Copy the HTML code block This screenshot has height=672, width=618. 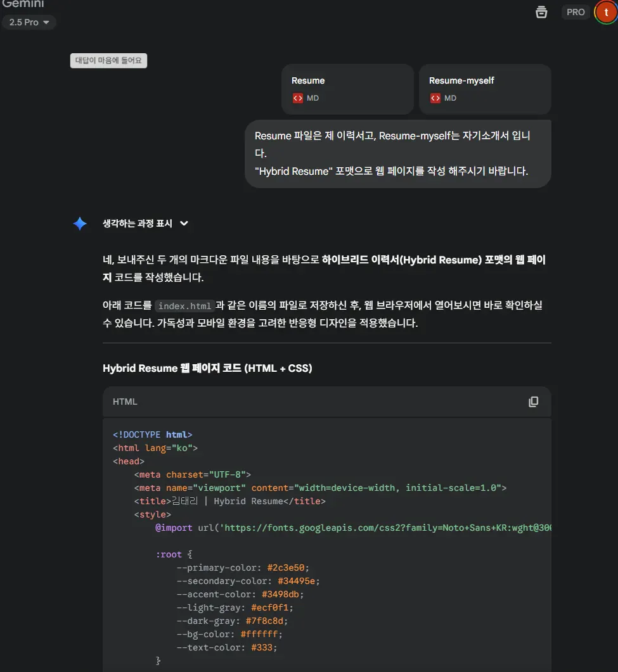tap(533, 402)
